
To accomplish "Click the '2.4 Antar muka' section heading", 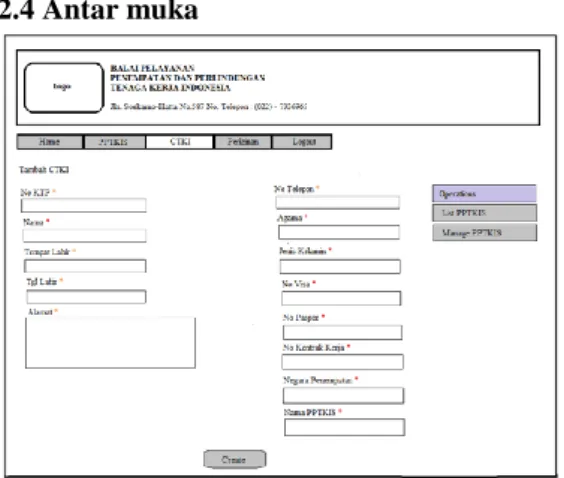I will tap(99, 10).
